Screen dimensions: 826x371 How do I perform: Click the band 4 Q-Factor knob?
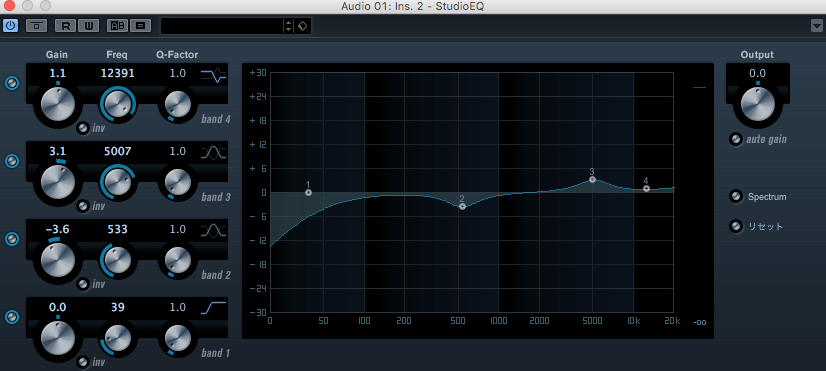coord(178,103)
